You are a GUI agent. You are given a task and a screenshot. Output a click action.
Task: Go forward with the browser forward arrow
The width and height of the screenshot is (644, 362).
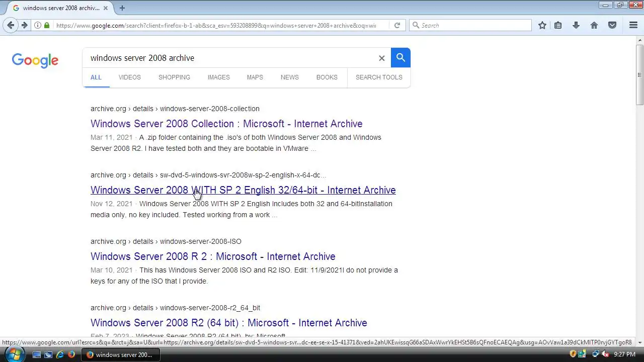[x=24, y=25]
